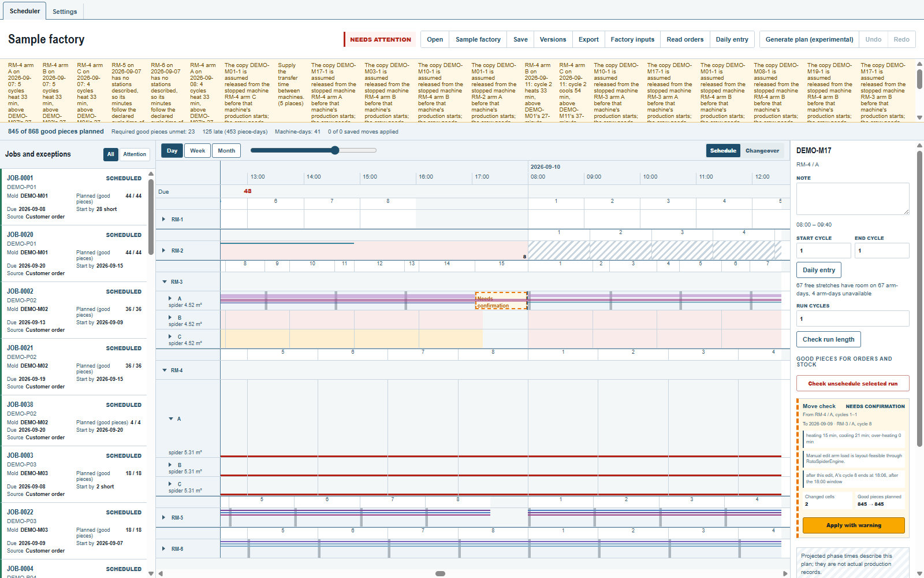Open the Versions menu item

[553, 39]
